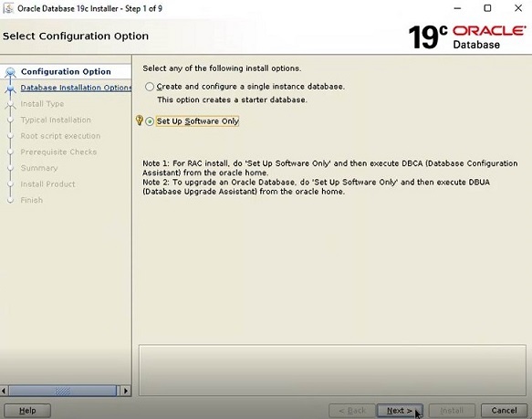Click the Install Product step
Screen dimensions: 532x419
(47, 184)
